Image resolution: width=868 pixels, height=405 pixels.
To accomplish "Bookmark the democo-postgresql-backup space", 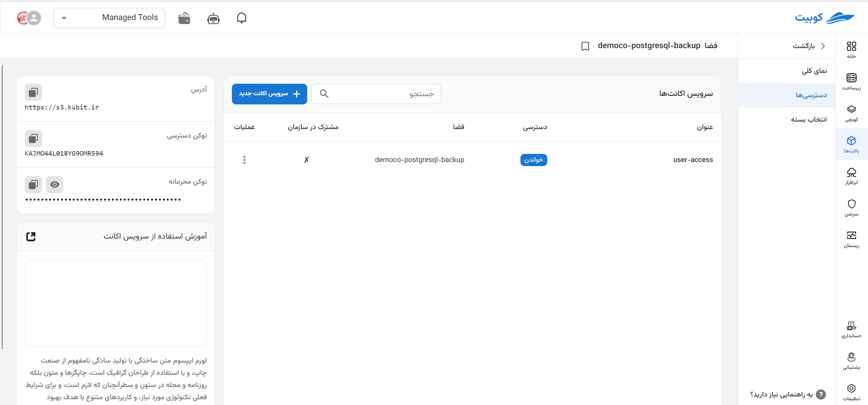I will pyautogui.click(x=585, y=46).
